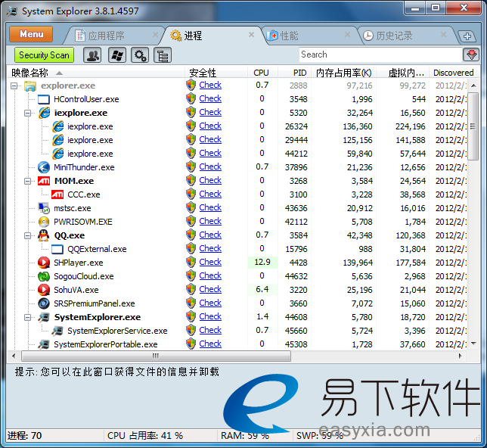The image size is (487, 448).
Task: Collapse the parent iexplore.exe node
Action: [x=28, y=113]
